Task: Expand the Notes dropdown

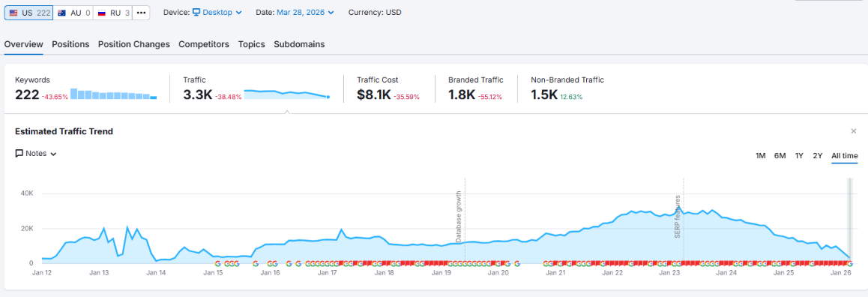Action: point(36,154)
